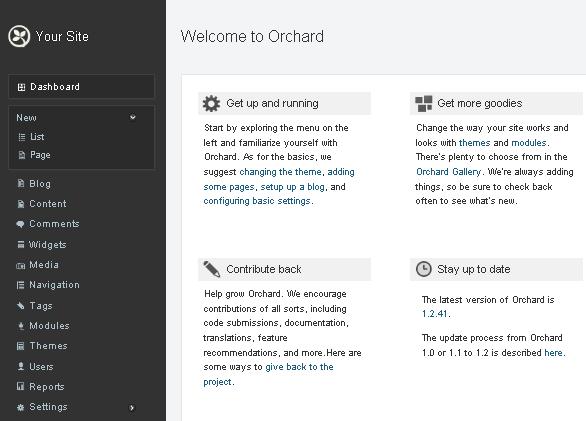Go to the Navigation section
Image resolution: width=586 pixels, height=421 pixels.
click(54, 285)
